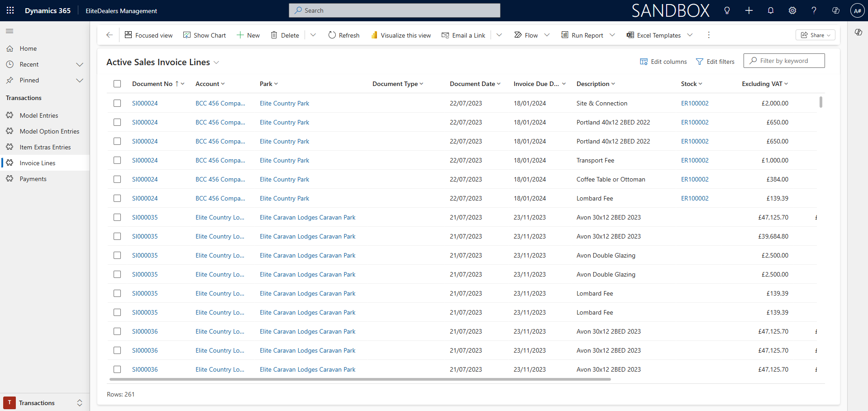
Task: Open the more commands overflow menu
Action: (709, 35)
